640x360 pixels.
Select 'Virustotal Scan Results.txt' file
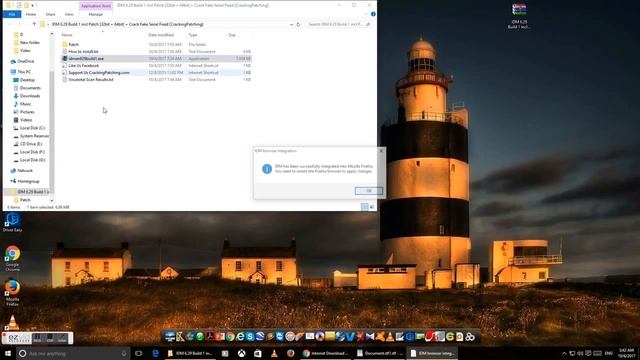(x=91, y=80)
